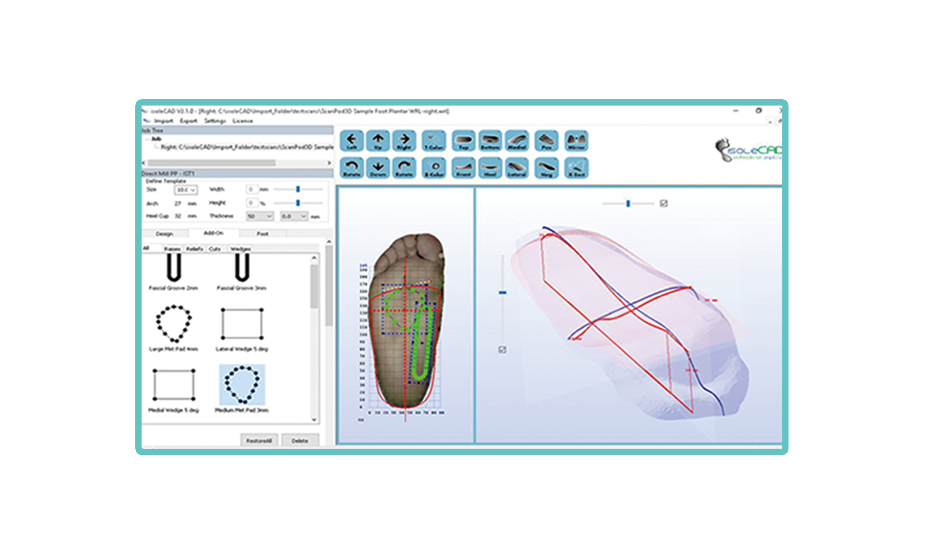This screenshot has width=934, height=560.
Task: Show the Bottom view of the insole
Action: pos(490,141)
